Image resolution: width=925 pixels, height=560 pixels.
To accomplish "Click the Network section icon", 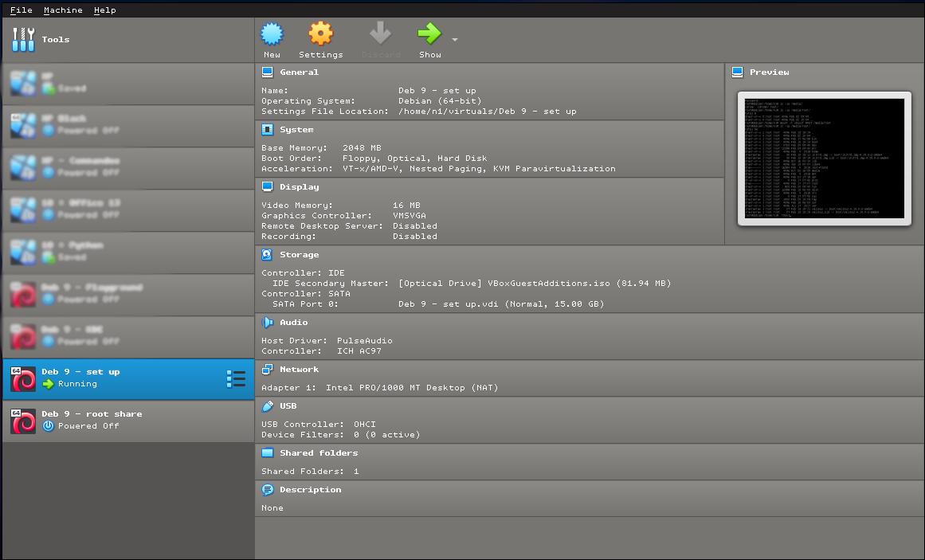I will click(267, 369).
